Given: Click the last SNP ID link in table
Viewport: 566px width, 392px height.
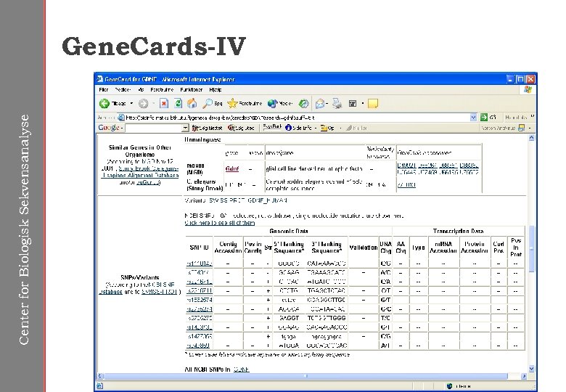Looking at the screenshot, I should [199, 346].
